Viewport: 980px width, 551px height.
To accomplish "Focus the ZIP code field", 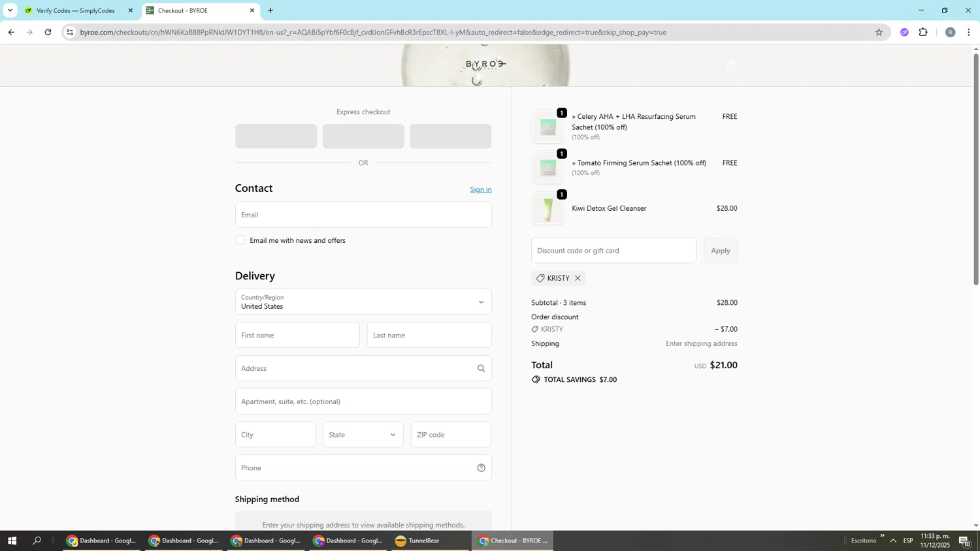I will [x=451, y=435].
